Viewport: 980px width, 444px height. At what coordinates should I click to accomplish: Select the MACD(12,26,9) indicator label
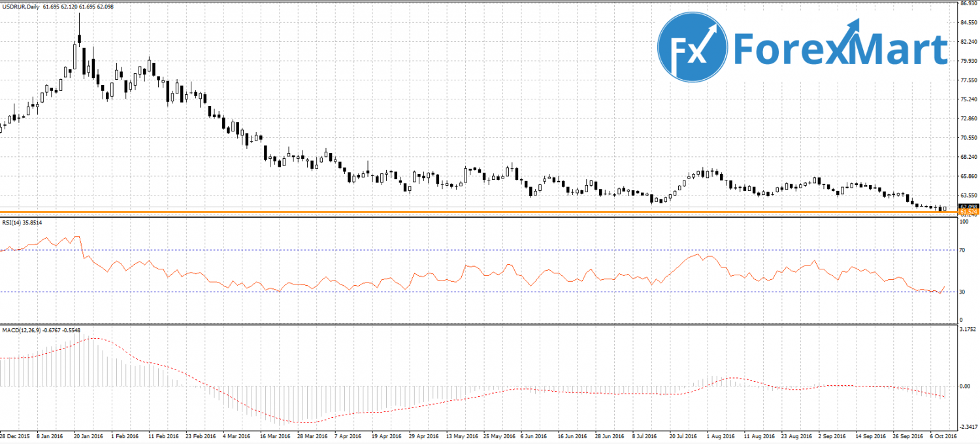[x=21, y=330]
